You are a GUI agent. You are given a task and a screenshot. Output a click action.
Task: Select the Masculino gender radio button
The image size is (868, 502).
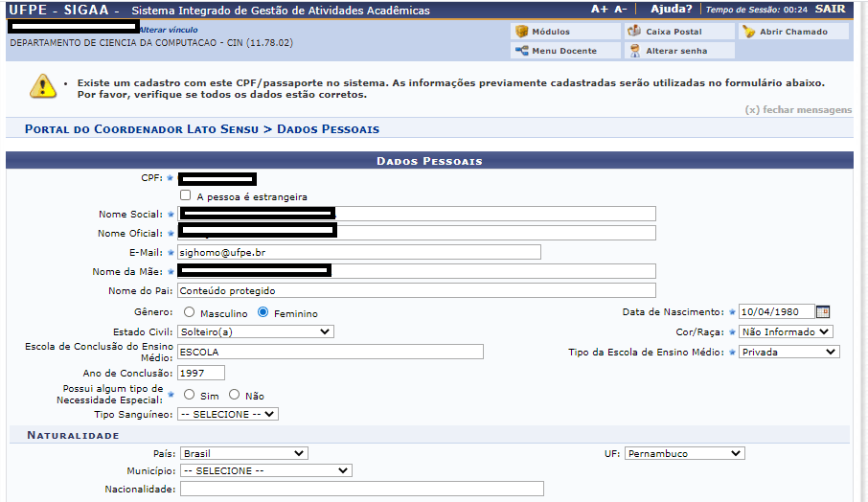point(189,312)
